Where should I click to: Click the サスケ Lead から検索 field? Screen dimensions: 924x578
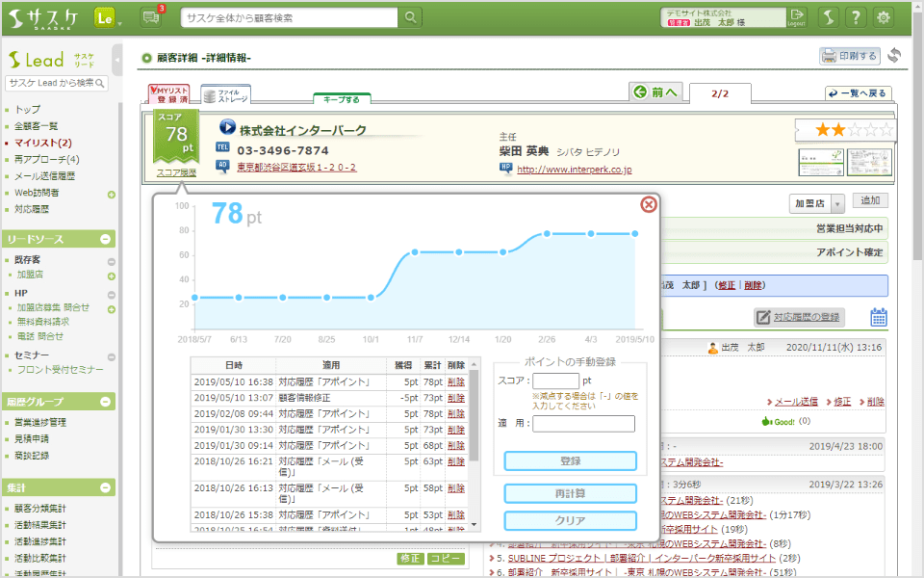[x=56, y=83]
